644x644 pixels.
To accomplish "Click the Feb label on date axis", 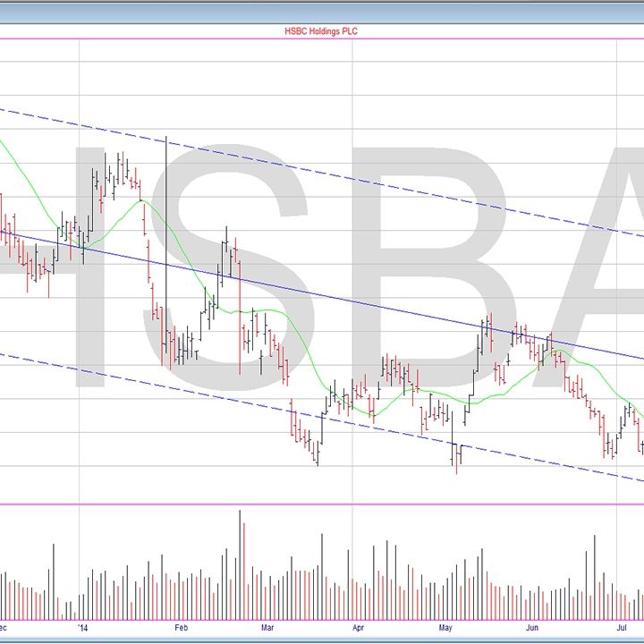I will [182, 628].
